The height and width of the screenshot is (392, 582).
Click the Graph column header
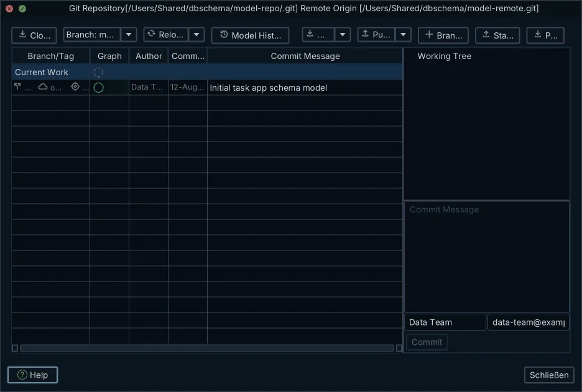[109, 56]
